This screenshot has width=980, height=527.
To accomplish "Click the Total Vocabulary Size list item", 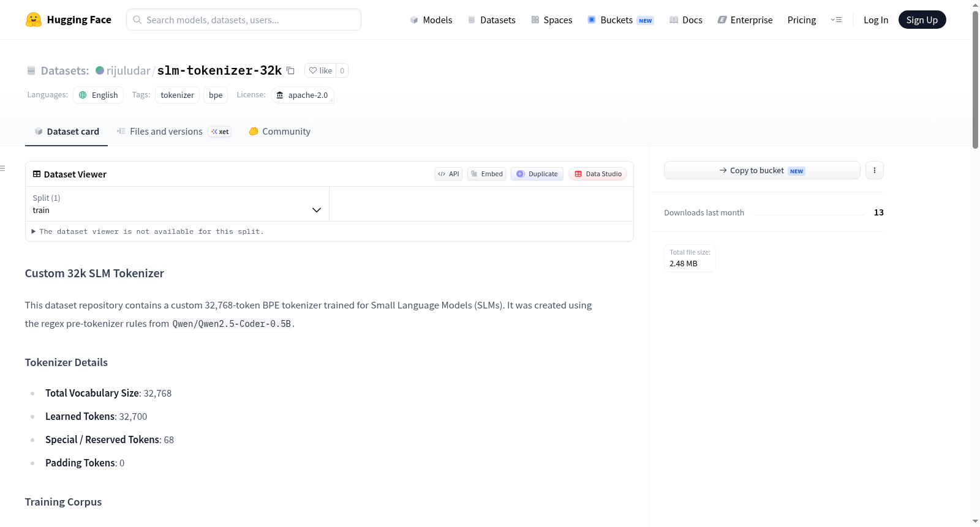I will (108, 393).
